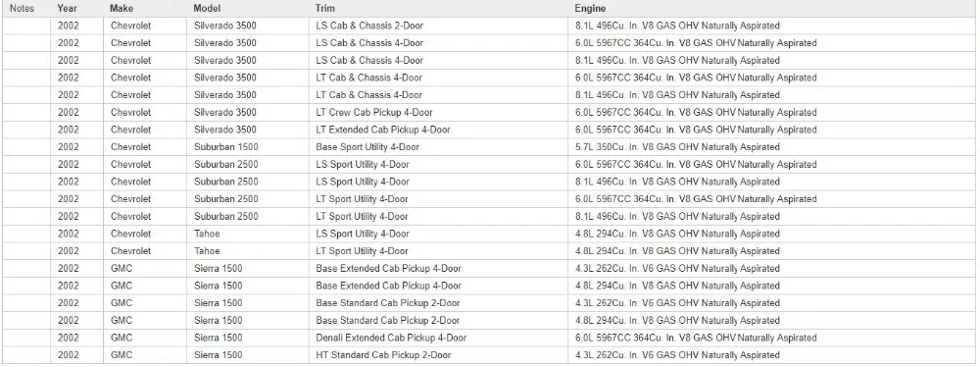
Task: Click the Model column header
Action: coord(207,9)
